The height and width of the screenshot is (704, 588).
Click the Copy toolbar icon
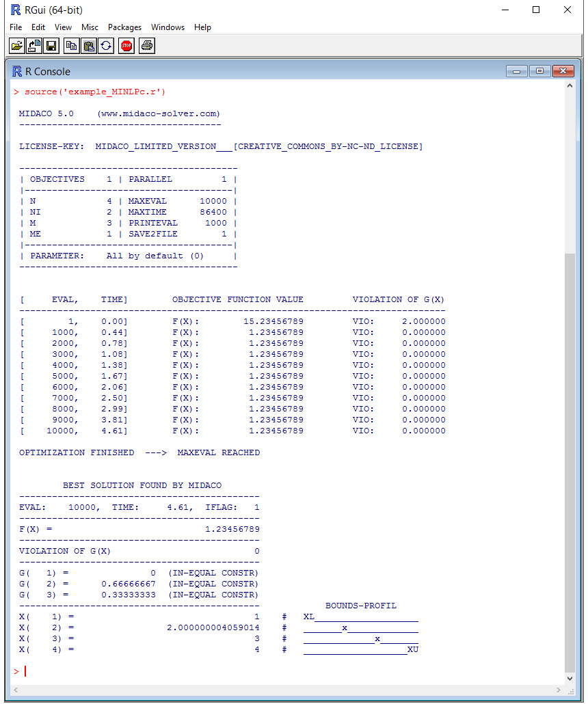pos(71,46)
